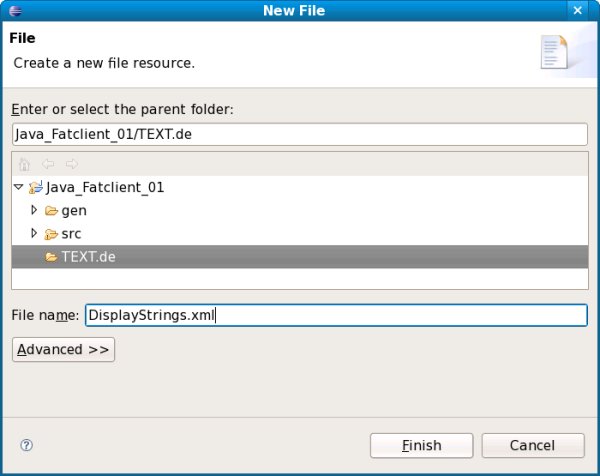Click the Forward arrow above folder tree
The height and width of the screenshot is (476, 600).
point(71,164)
